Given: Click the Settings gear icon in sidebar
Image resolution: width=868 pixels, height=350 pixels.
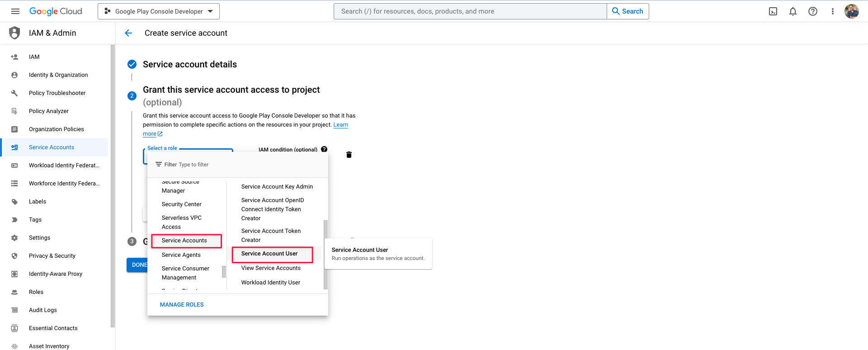Looking at the screenshot, I should click(14, 238).
